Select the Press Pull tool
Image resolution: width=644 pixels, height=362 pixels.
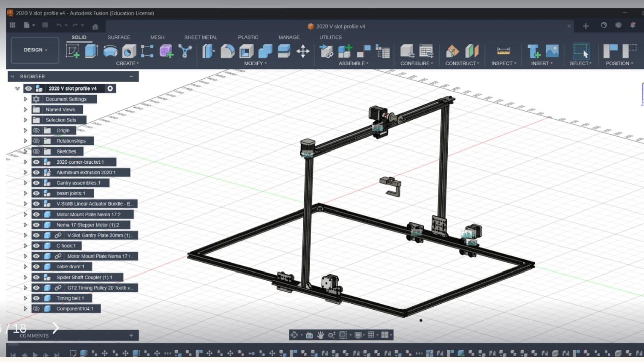coord(208,51)
